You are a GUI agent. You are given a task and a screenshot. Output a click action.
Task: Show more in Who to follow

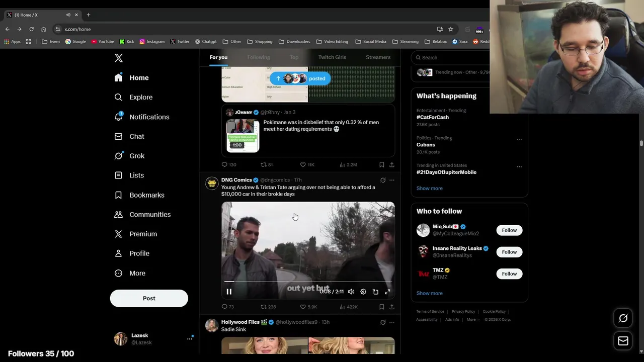coord(430,293)
